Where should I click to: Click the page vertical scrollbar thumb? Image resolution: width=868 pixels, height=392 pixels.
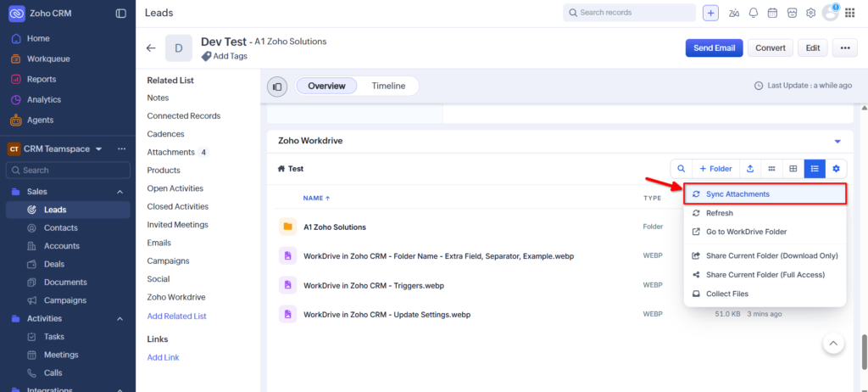tap(864, 351)
